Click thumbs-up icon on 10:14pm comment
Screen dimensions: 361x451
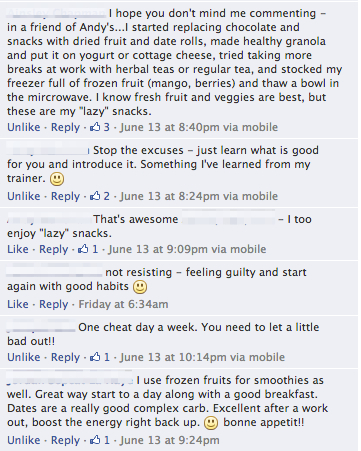[95, 357]
